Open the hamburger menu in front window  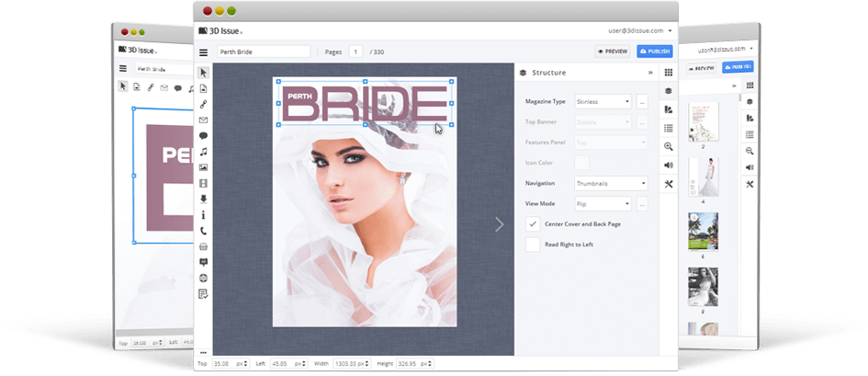[204, 52]
